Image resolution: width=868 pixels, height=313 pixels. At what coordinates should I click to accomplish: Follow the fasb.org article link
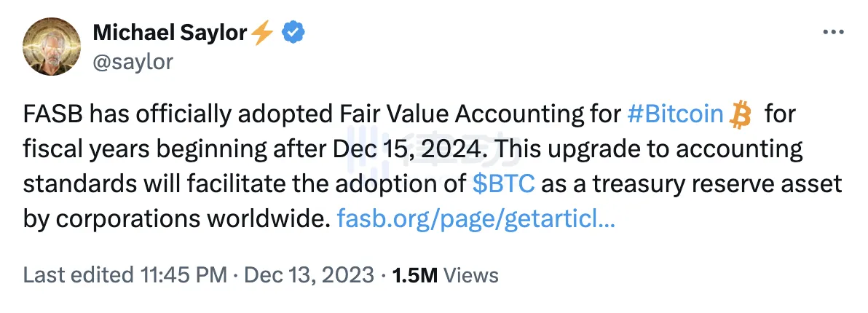coord(476,217)
